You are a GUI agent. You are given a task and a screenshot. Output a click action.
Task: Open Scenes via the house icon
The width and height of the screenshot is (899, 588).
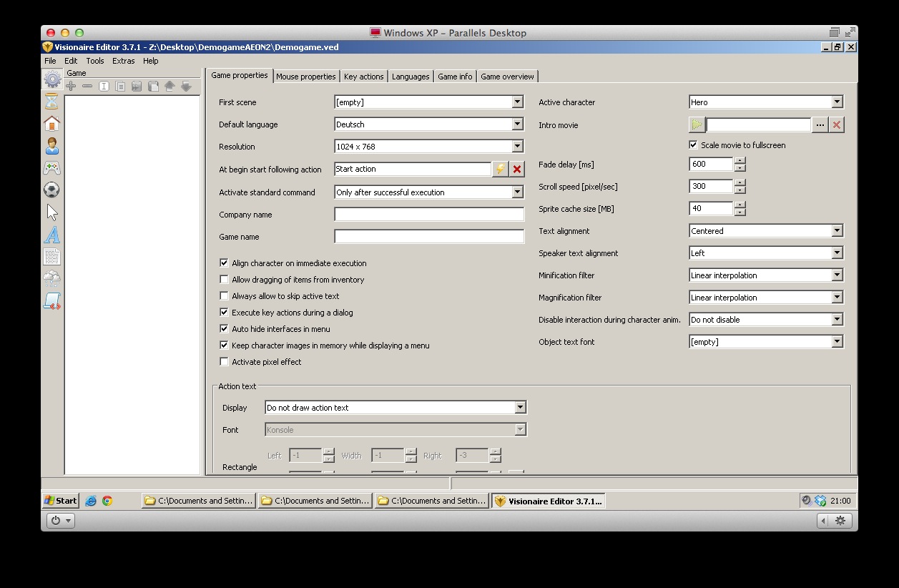[x=52, y=123]
